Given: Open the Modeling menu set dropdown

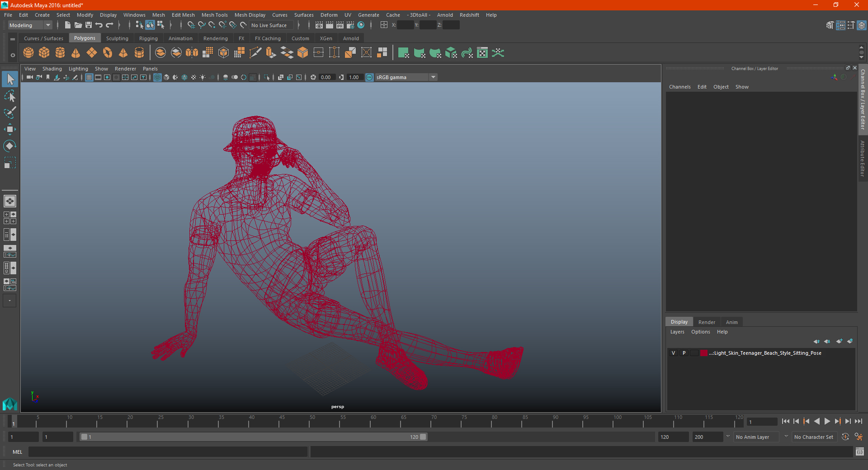Looking at the screenshot, I should pyautogui.click(x=30, y=25).
